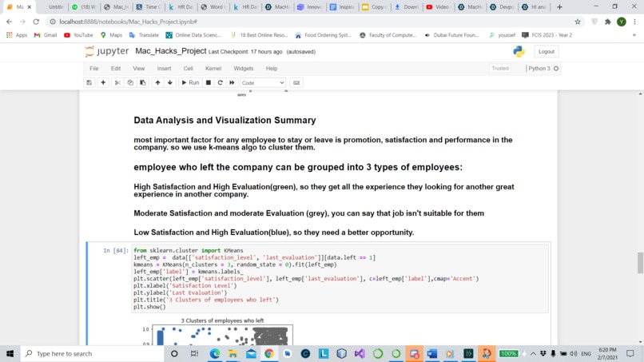The width and height of the screenshot is (644, 362).
Task: Click the browser address bar
Action: (312, 22)
